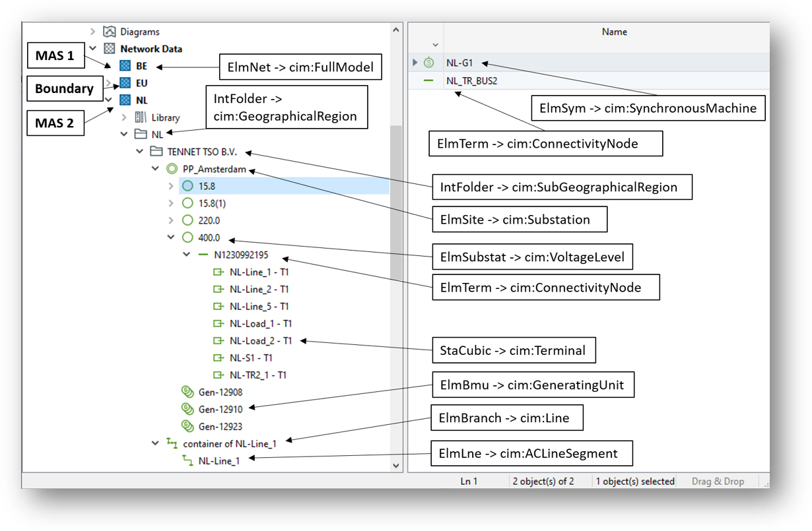This screenshot has width=812, height=531.
Task: Click the NL-Load_2 - T1 cubicle icon
Action: 219,340
